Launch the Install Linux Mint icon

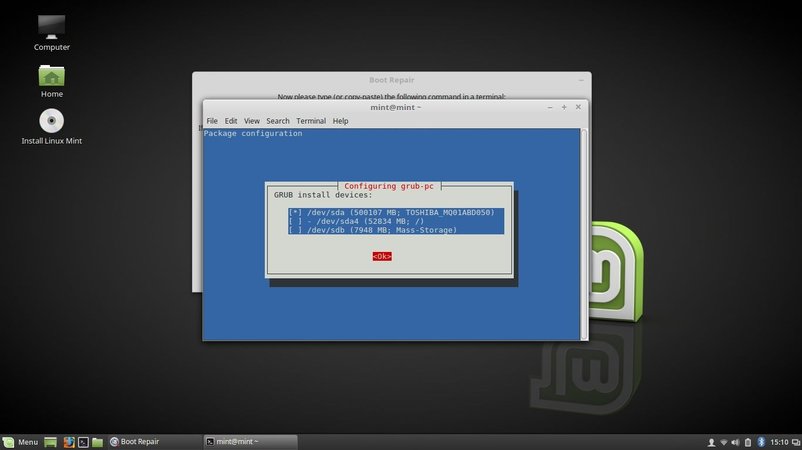pos(52,122)
